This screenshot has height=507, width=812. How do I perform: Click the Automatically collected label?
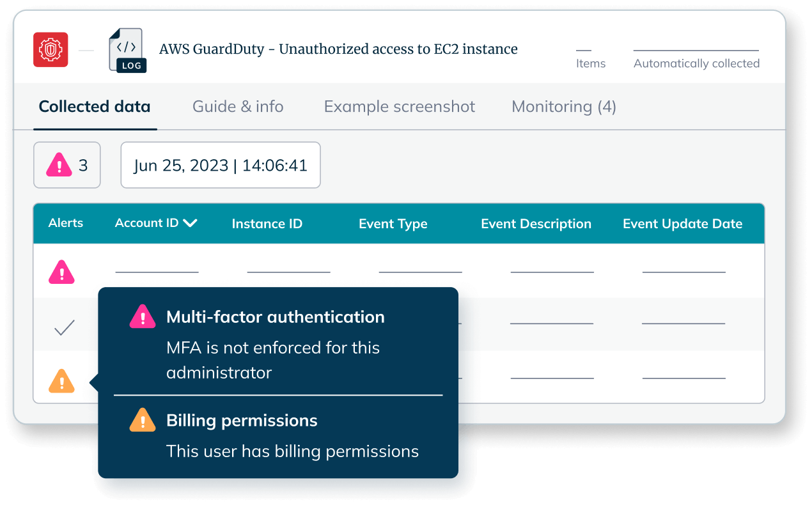point(696,63)
